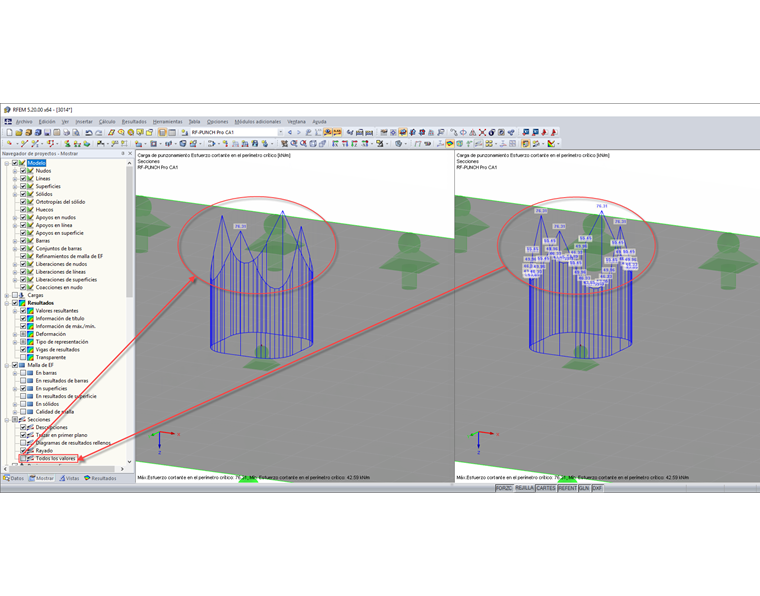
Task: Toggle the Rayado checkbox
Action: [x=23, y=451]
